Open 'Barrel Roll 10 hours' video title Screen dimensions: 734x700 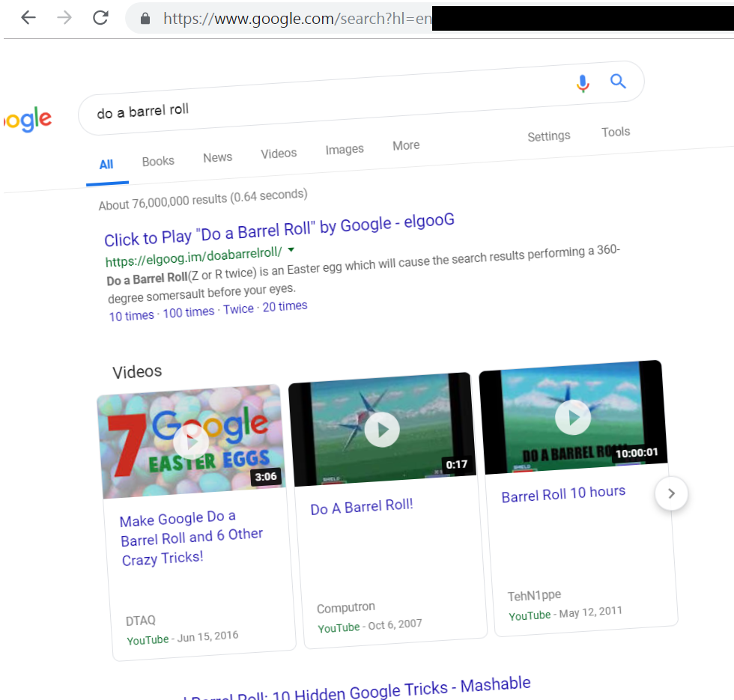click(x=563, y=494)
